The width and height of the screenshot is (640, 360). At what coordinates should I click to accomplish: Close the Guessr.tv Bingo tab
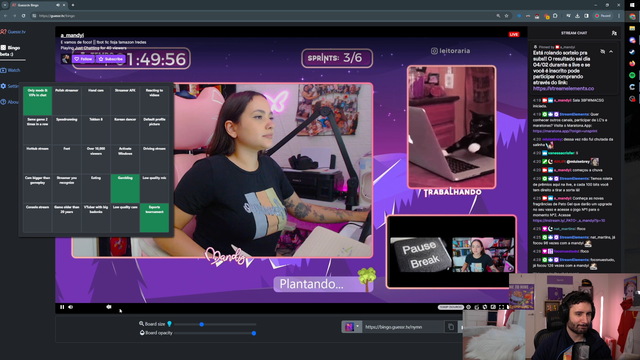pyautogui.click(x=64, y=5)
